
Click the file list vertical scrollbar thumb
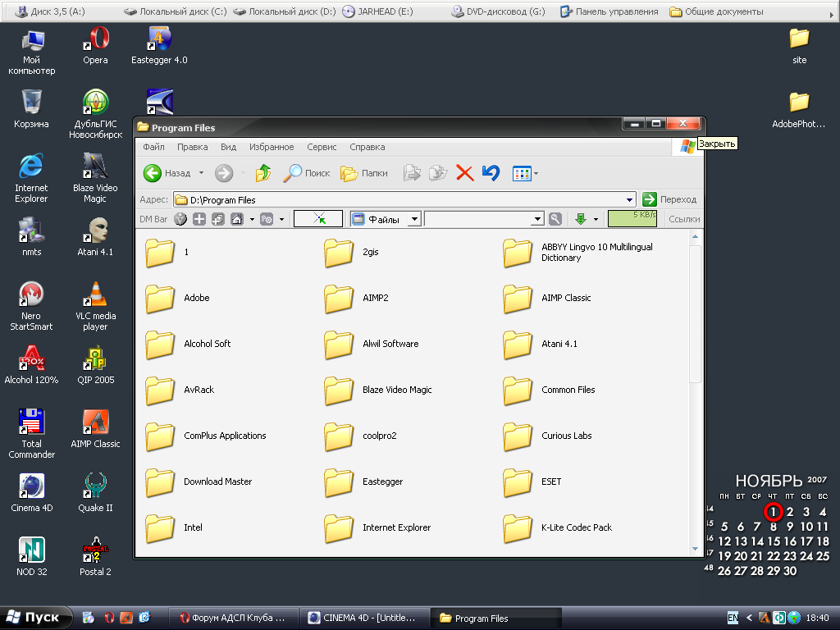(x=695, y=314)
